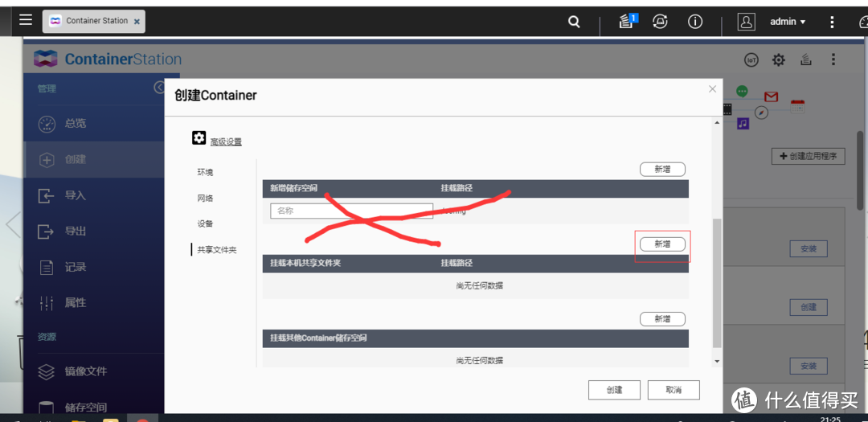Focus the 名称 volume name input field
Screen dimensions: 868x422
tap(351, 211)
